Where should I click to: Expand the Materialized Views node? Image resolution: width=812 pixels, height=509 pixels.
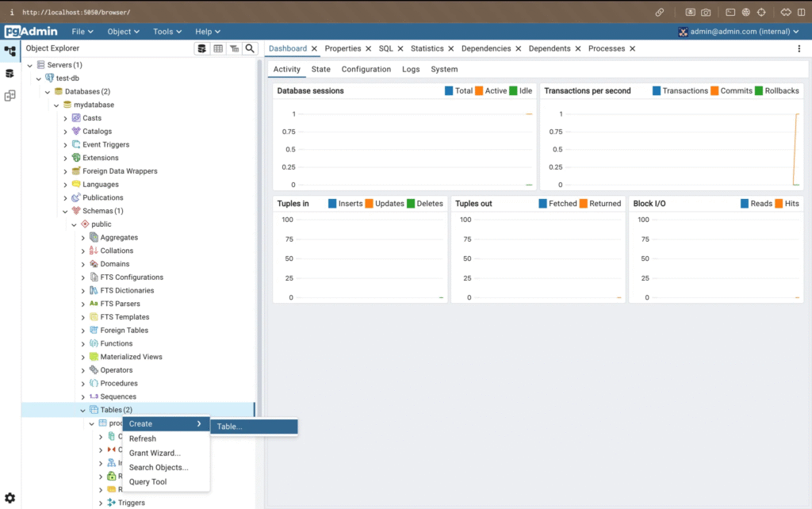click(x=82, y=357)
